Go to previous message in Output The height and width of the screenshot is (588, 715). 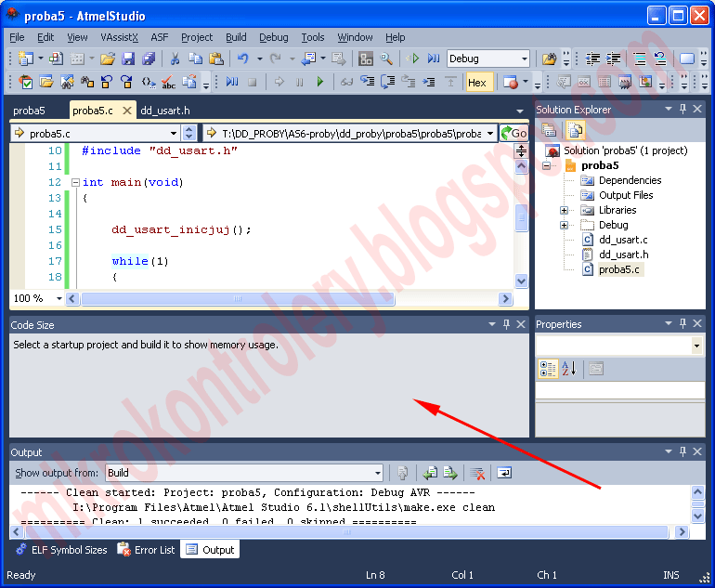pyautogui.click(x=430, y=473)
